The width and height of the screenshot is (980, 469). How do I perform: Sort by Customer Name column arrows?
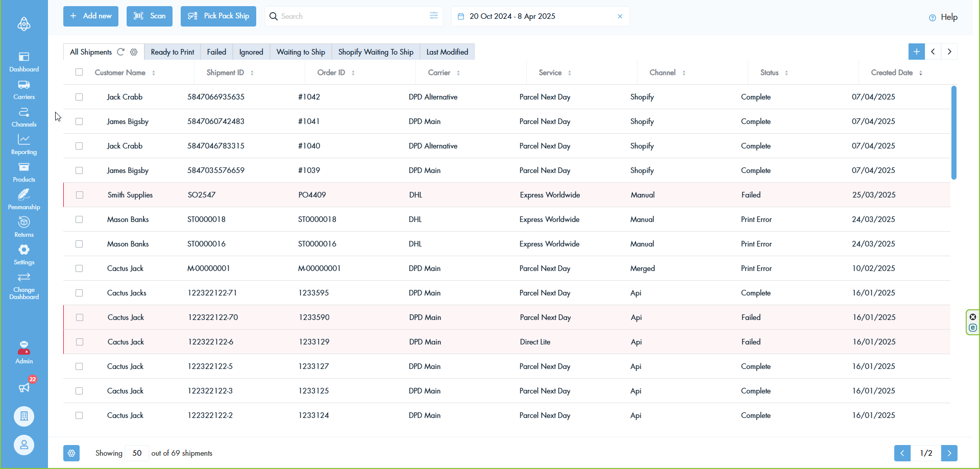(154, 73)
